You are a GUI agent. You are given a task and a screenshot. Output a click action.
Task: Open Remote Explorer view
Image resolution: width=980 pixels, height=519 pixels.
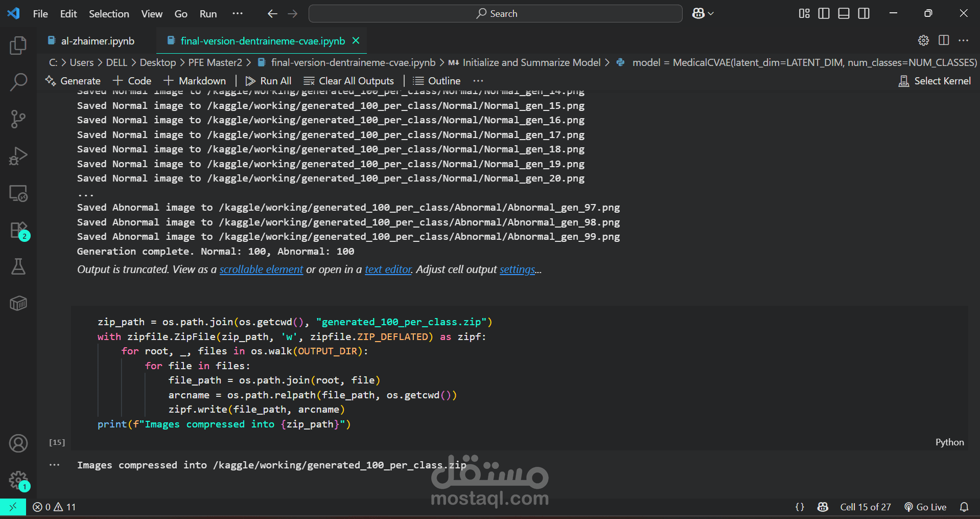point(18,193)
